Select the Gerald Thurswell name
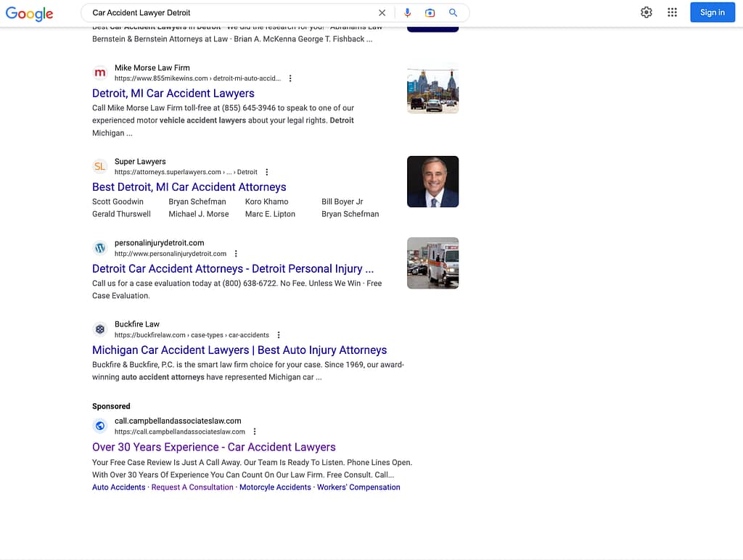 [x=121, y=214]
